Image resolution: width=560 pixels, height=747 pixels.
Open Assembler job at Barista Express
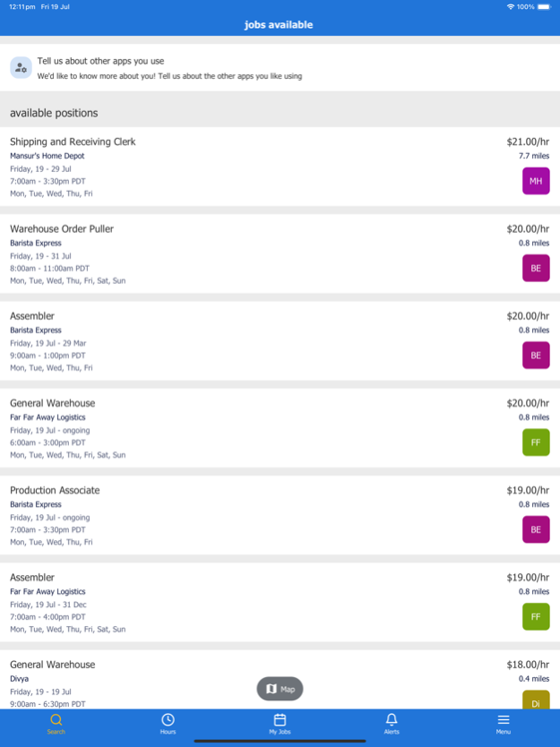click(32, 316)
